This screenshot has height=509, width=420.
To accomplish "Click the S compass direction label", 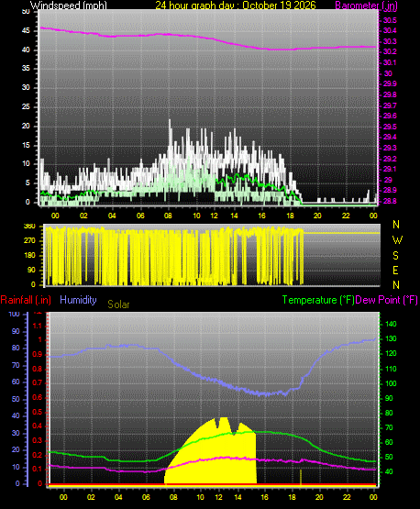I will point(395,256).
